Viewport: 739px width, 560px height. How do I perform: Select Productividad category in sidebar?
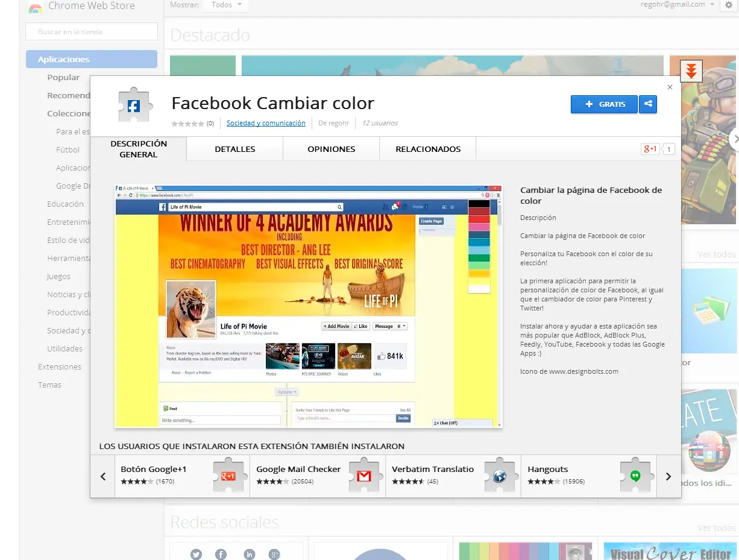69,312
